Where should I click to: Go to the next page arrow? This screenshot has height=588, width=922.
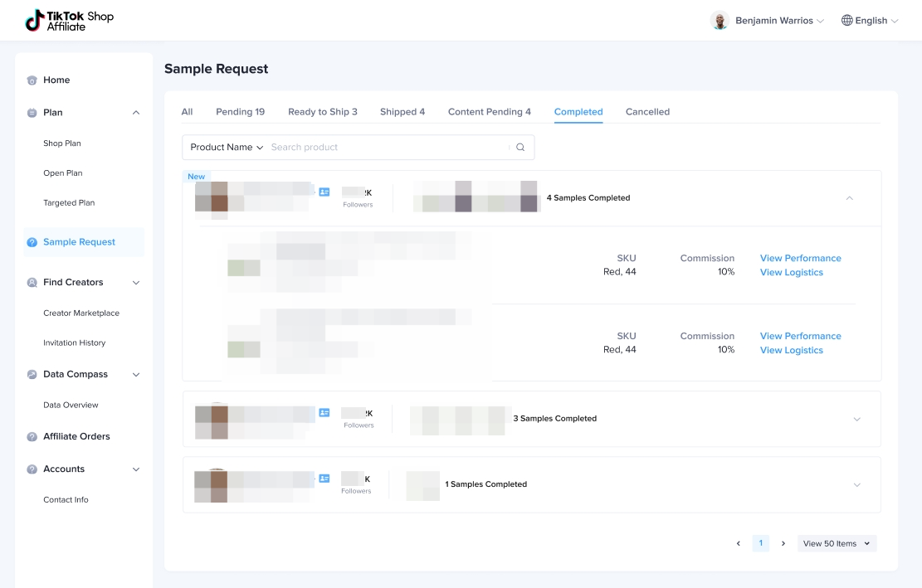tap(783, 544)
